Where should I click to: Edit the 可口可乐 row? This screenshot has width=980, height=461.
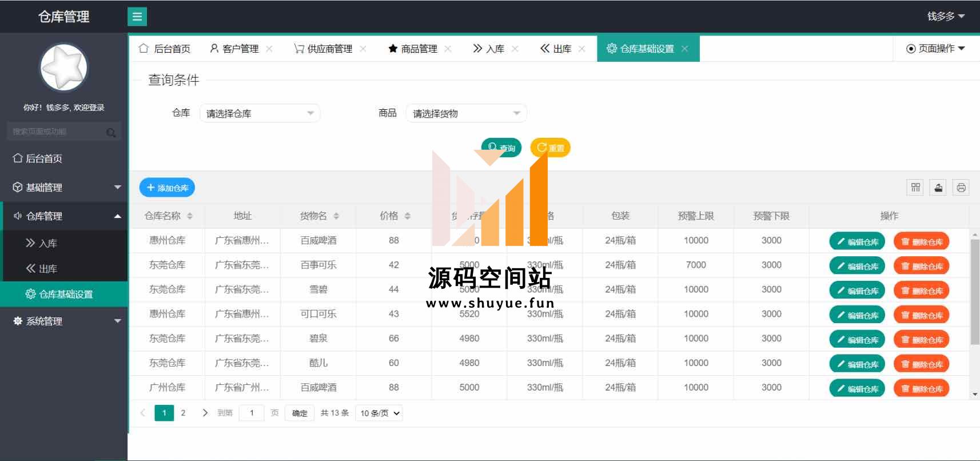tap(857, 315)
